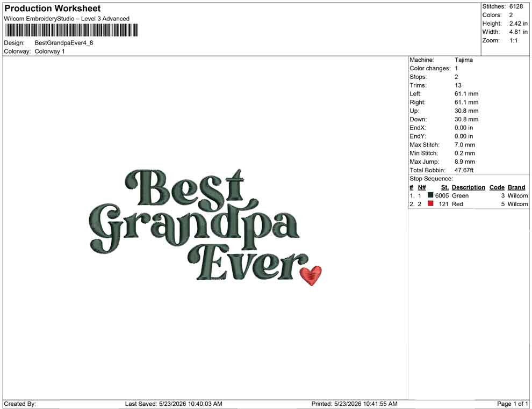Click the 'Brand' column header
The image size is (532, 409).
(516, 187)
